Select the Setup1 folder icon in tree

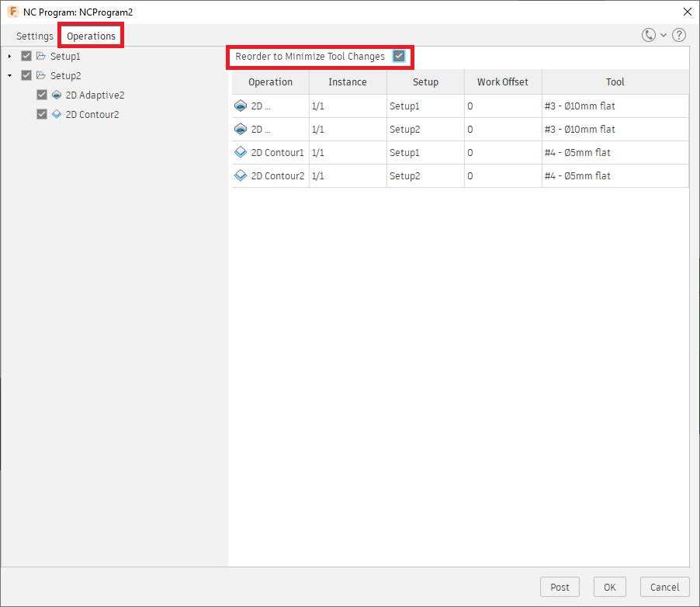pos(40,56)
